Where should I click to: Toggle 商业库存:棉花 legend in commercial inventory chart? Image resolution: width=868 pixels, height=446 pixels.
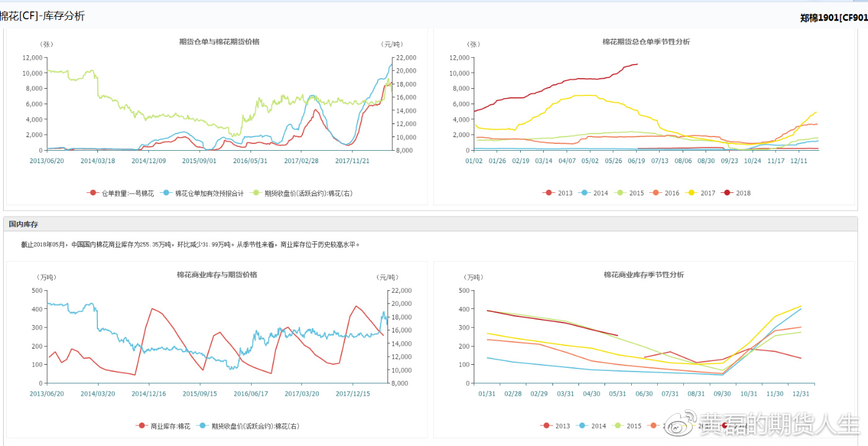pos(163,426)
